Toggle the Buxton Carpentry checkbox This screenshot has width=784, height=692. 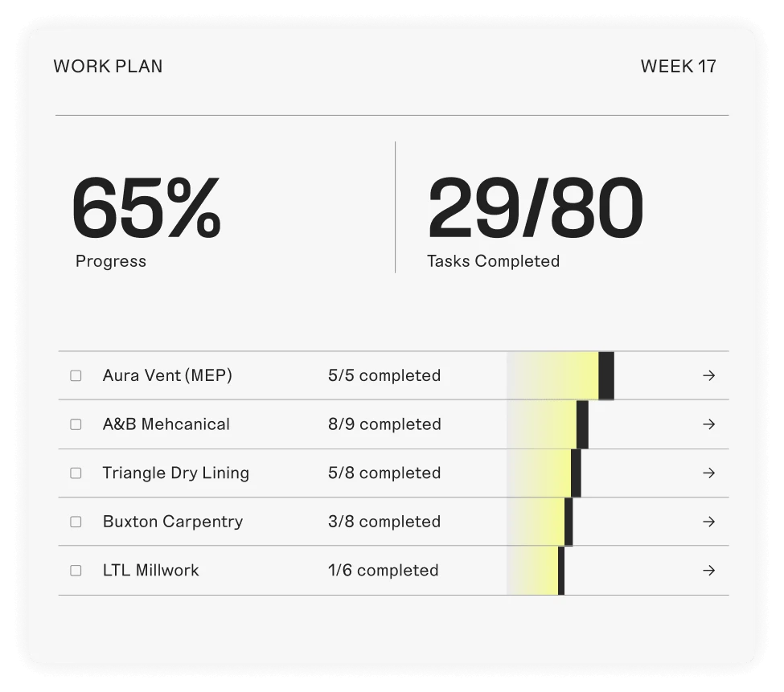(76, 522)
